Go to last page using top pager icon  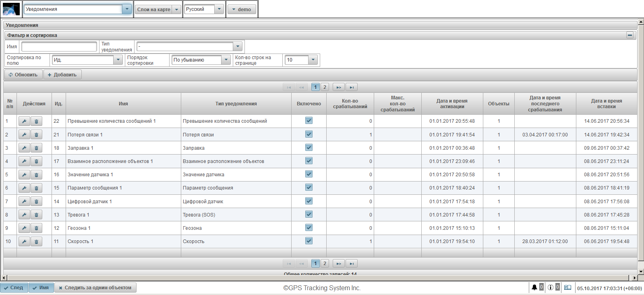pyautogui.click(x=351, y=87)
